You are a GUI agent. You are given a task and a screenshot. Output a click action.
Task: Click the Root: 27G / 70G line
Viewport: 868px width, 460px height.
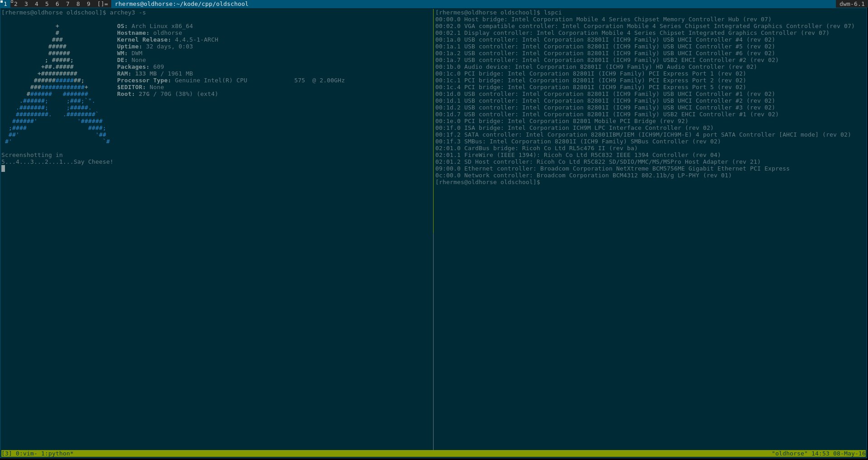(168, 94)
